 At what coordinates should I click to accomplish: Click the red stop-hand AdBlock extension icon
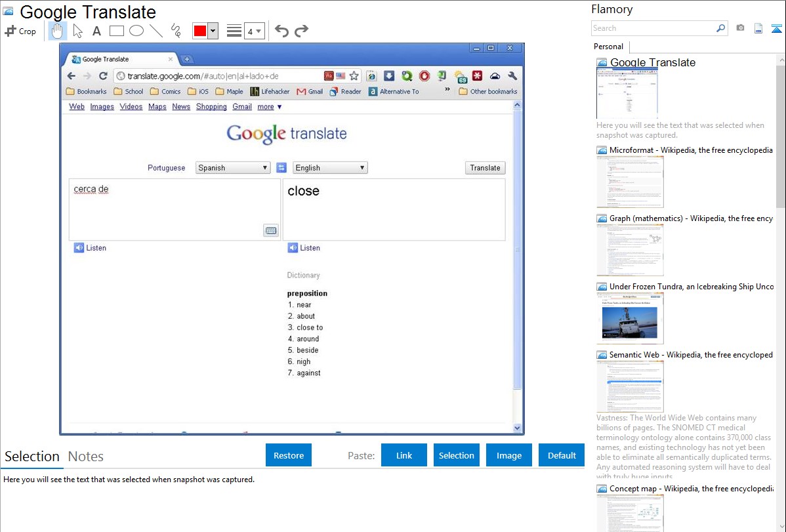pos(424,75)
